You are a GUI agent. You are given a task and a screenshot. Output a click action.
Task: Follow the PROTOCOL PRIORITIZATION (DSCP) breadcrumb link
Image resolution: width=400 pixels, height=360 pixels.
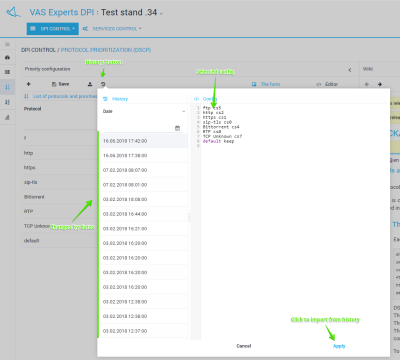(x=106, y=50)
